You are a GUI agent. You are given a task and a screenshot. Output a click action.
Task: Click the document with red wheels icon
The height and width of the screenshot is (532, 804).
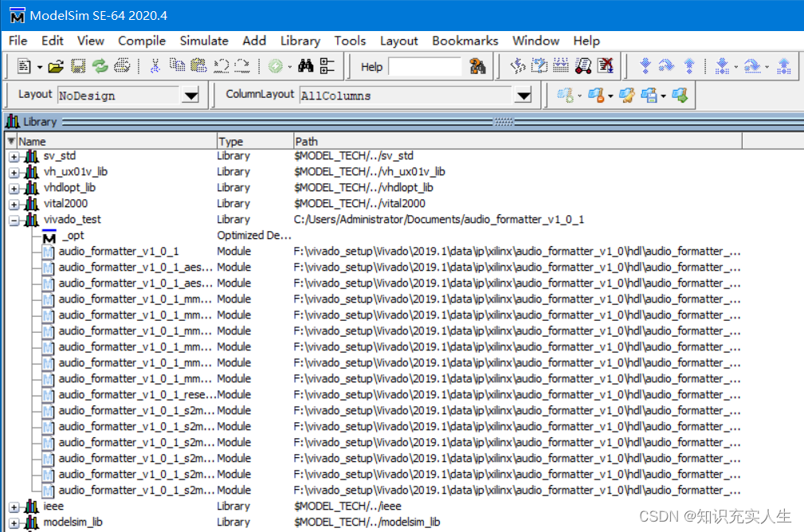(583, 65)
